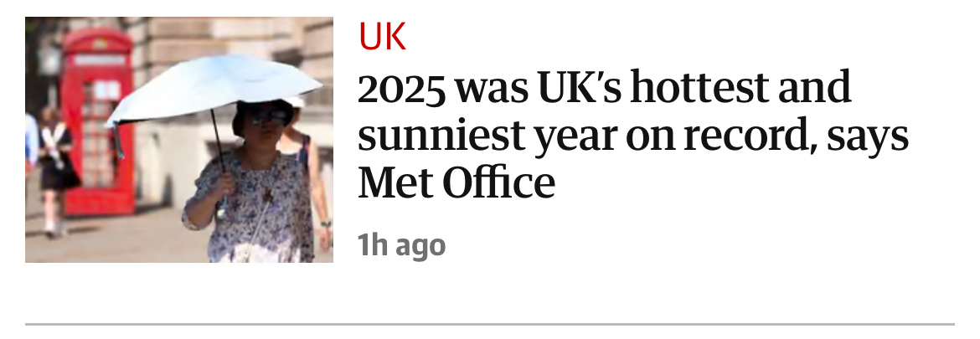Click the "1h ago" timestamp
Screen dimensions: 980x339
pos(401,246)
